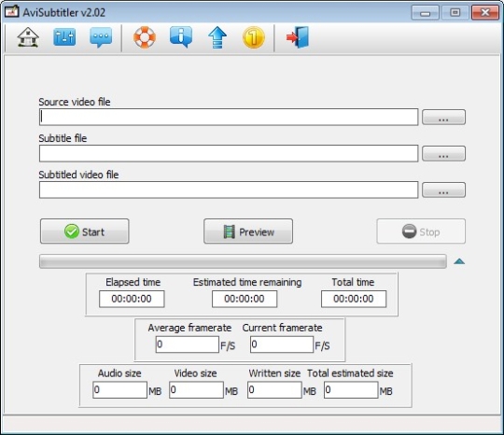This screenshot has width=504, height=435.
Task: Exit the app via the door icon
Action: pos(298,37)
